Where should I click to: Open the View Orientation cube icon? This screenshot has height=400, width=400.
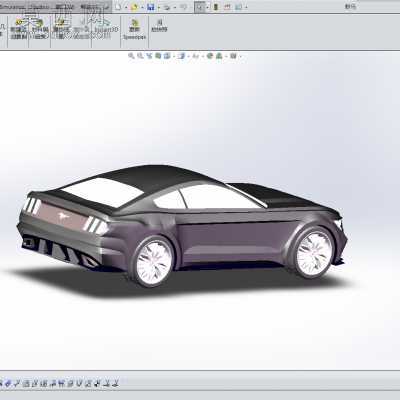pos(167,56)
